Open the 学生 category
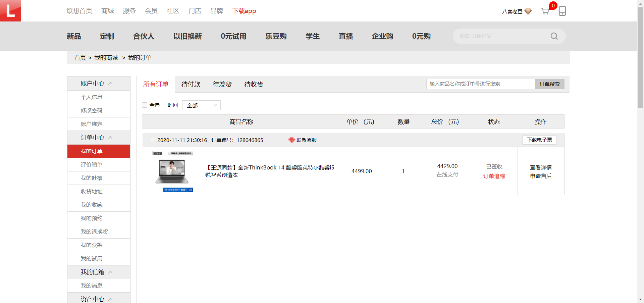 pyautogui.click(x=313, y=36)
